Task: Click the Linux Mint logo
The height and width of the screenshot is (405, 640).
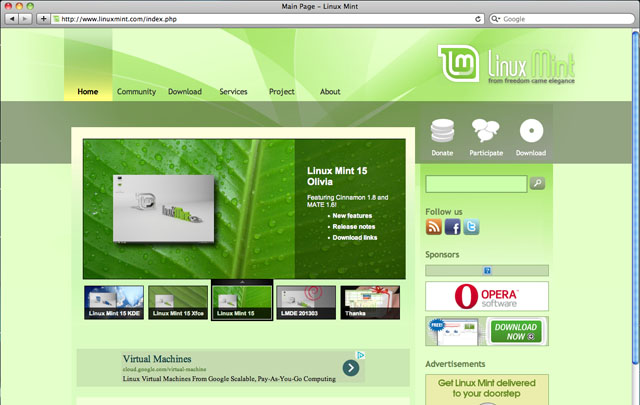Action: pyautogui.click(x=506, y=64)
